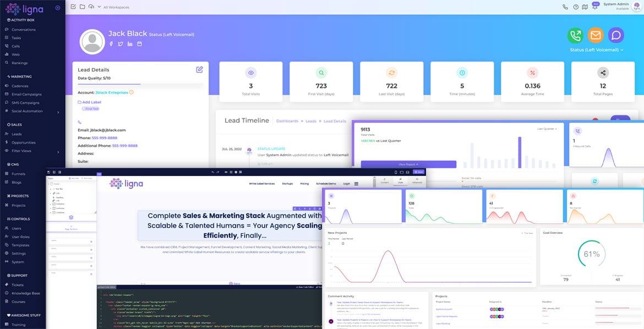Click the Final Test label tag
Image resolution: width=644 pixels, height=329 pixels.
90,109
